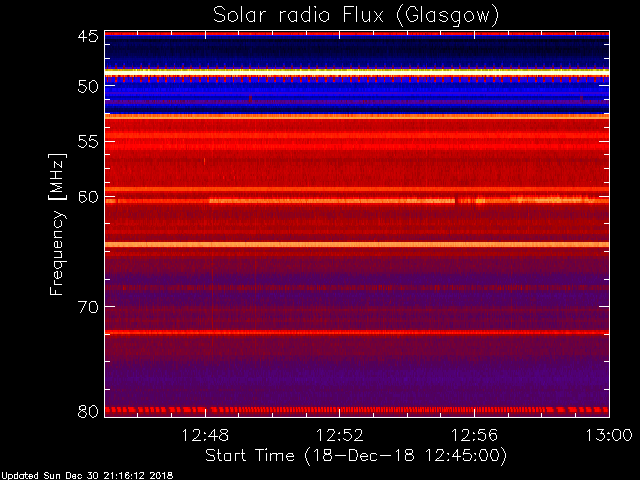Click the Updated Sun Dec 30 timestamp text
Screen dimensions: 640x480
(87, 476)
